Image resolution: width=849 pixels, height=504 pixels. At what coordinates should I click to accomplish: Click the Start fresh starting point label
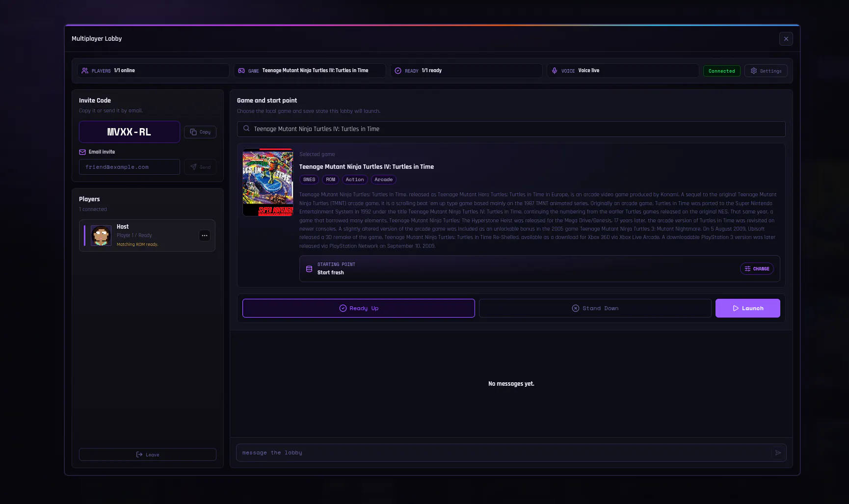(331, 273)
